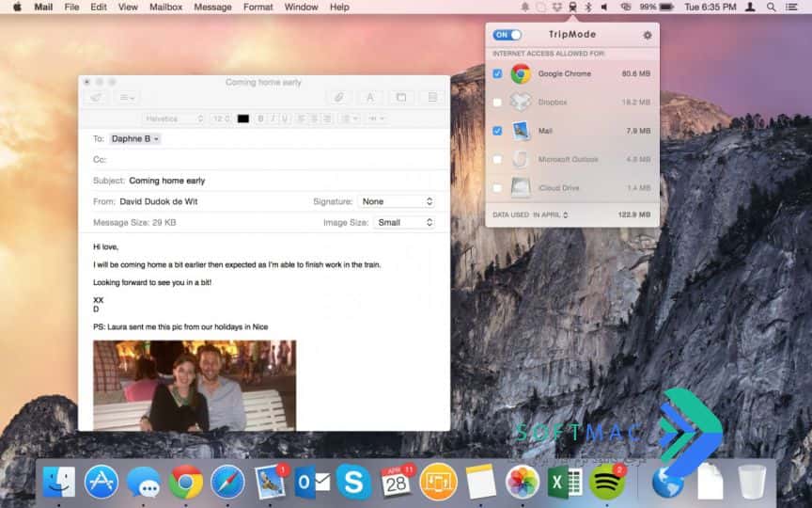This screenshot has width=812, height=508.
Task: Open Trash in the Dock
Action: point(752,482)
